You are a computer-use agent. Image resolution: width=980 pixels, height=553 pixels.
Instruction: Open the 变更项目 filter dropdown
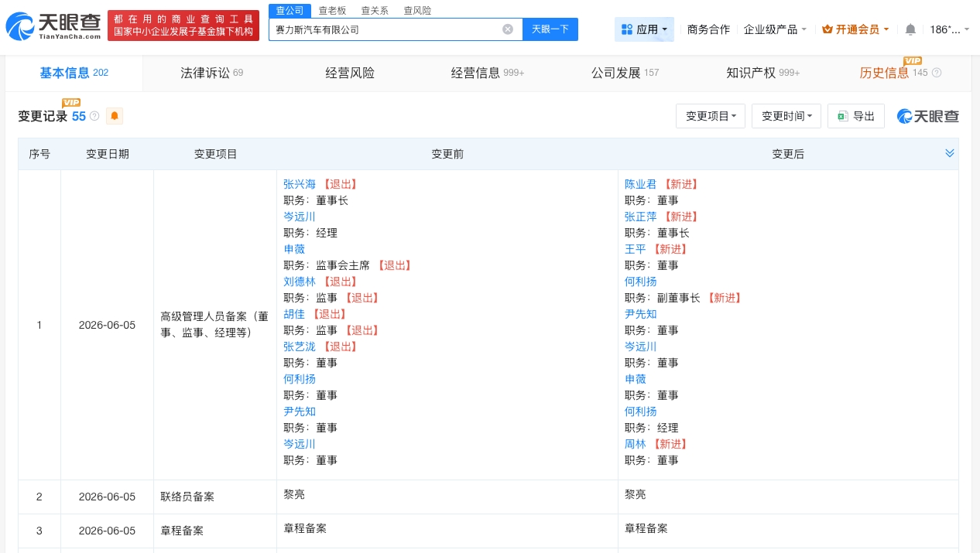pos(711,116)
